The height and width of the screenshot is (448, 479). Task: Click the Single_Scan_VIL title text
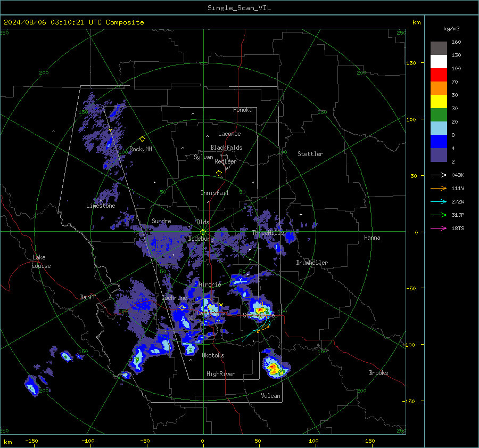239,8
